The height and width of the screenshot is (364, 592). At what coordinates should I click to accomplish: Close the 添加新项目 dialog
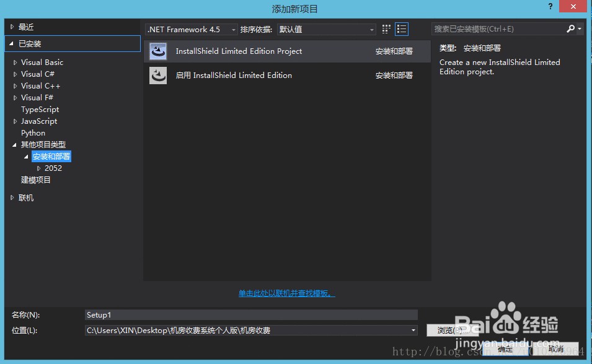573,6
